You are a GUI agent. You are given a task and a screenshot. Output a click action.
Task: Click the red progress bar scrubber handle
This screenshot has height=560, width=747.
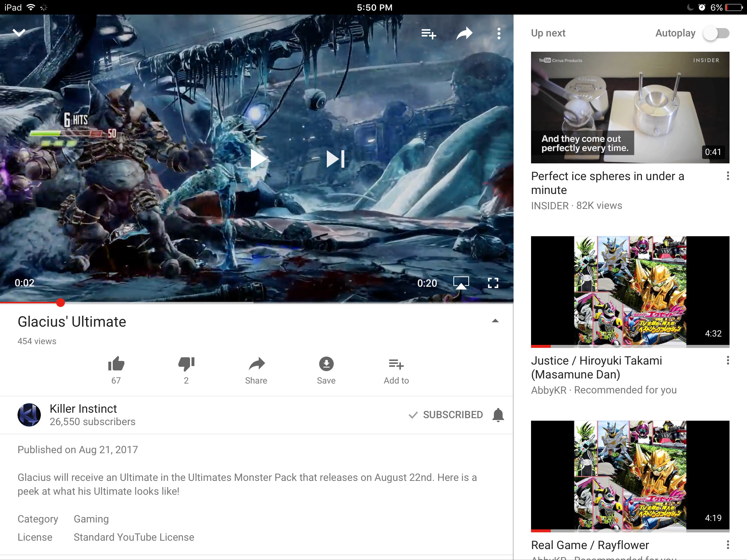coord(61,303)
